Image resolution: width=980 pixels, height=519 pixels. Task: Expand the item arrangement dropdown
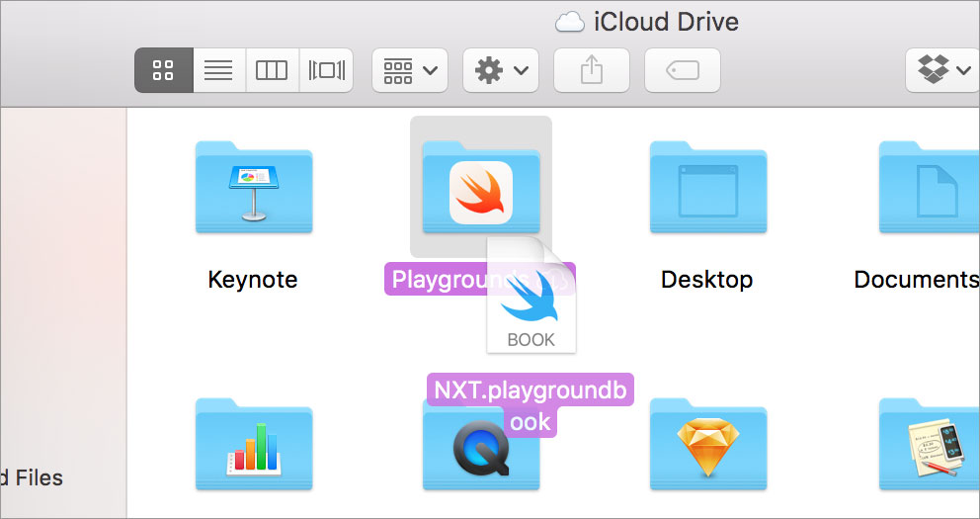tap(410, 70)
